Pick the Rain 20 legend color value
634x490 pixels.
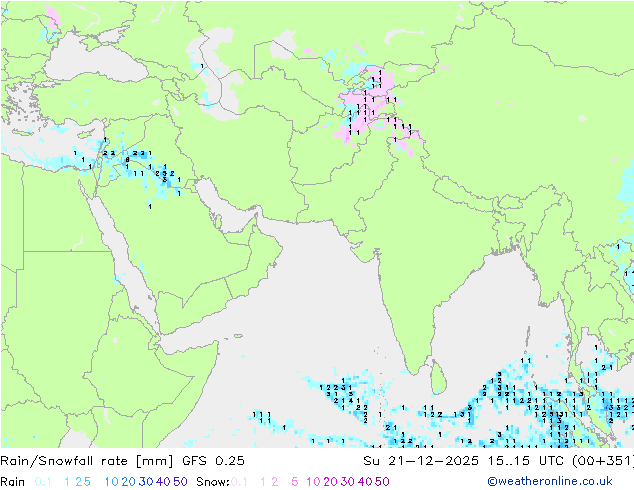coord(129,482)
